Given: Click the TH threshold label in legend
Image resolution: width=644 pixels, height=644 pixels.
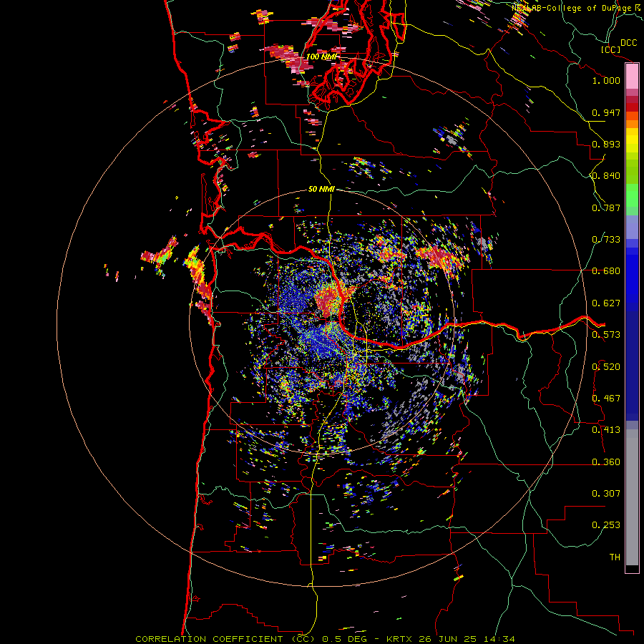Looking at the screenshot, I should (x=615, y=557).
